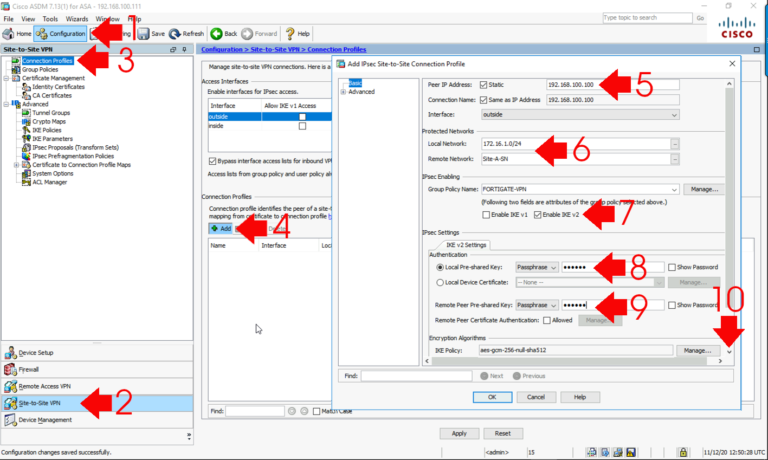Toggle outside interface IKE v1 access checkbox
The height and width of the screenshot is (460, 768).
302,117
